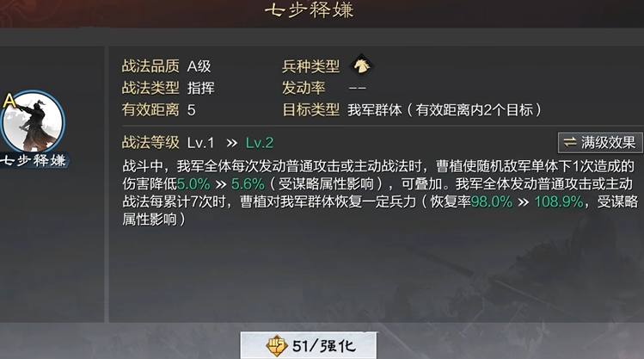Click the 七步释嫌 name under portrait

[34, 160]
